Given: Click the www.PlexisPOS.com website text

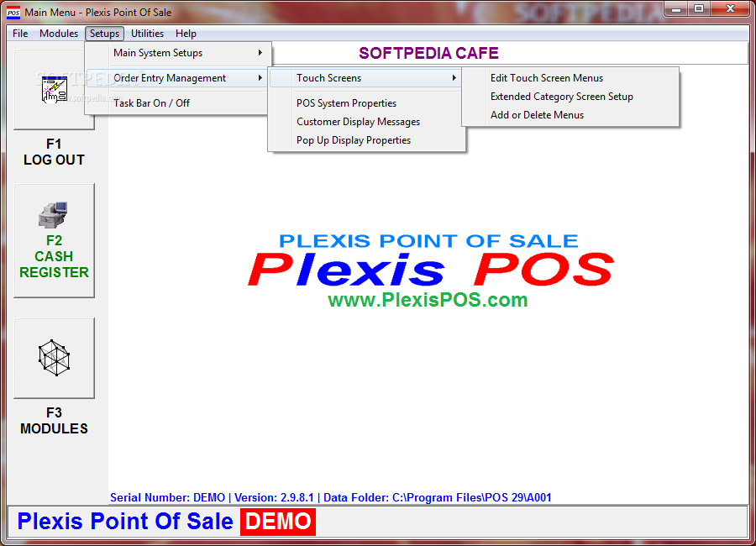Looking at the screenshot, I should tap(428, 300).
